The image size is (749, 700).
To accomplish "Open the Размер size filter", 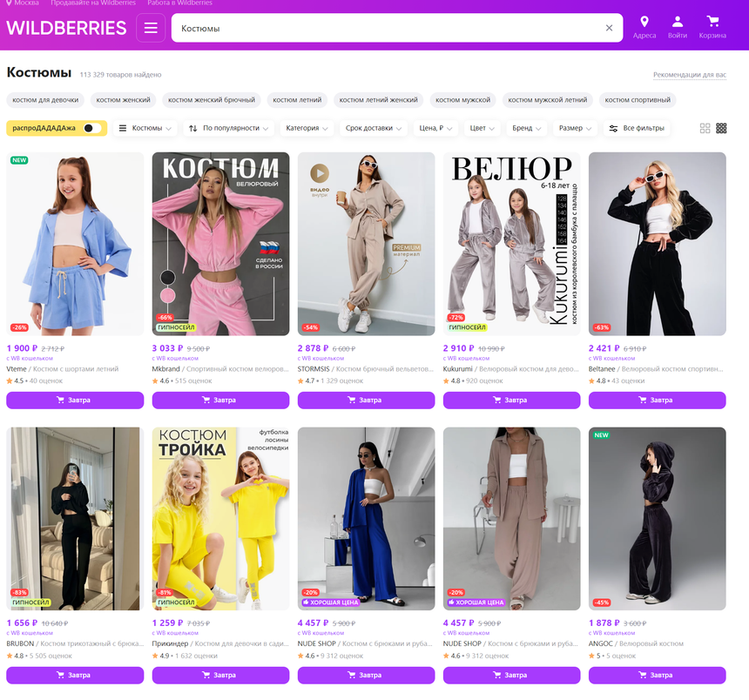I will click(575, 128).
